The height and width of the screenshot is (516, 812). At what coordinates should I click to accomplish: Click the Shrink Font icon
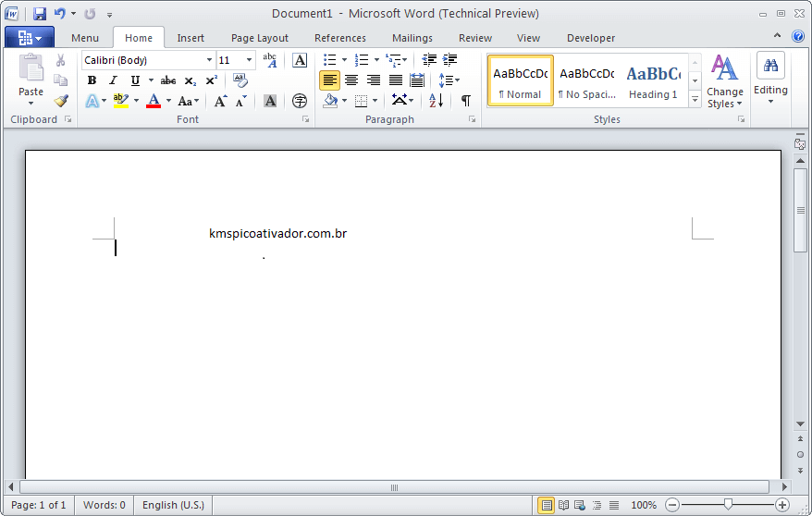tap(240, 101)
